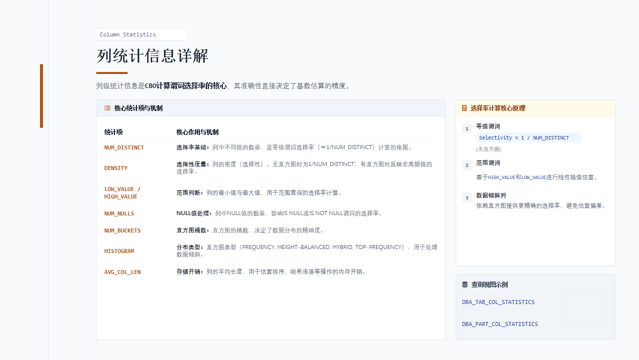Click the HISTOGRAM statistic name
639x360 pixels.
(x=119, y=251)
